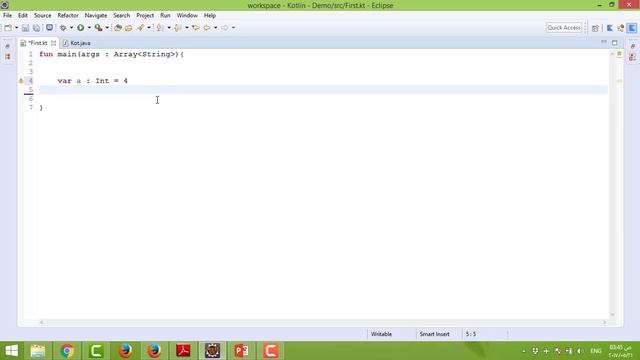The height and width of the screenshot is (360, 640).
Task: Click the Open Perspective icon
Action: pos(595,28)
